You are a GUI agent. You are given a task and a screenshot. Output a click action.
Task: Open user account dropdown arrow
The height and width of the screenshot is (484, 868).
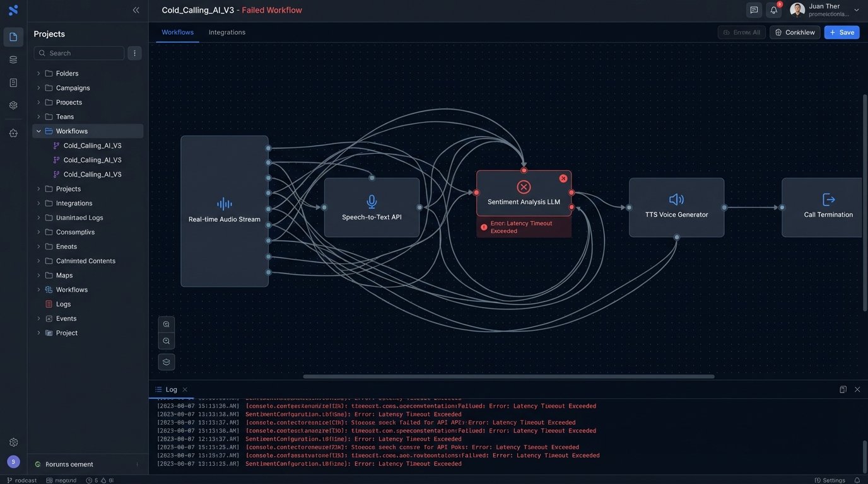(x=856, y=10)
